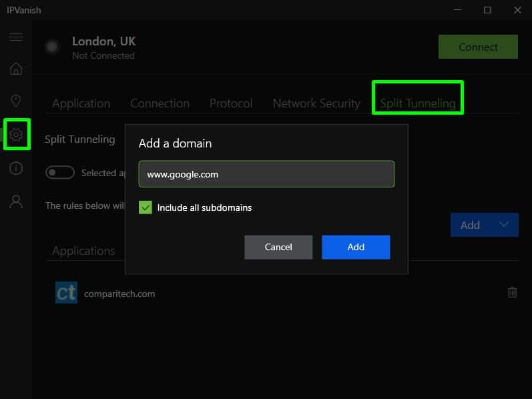Click the green Connect button

tap(478, 47)
